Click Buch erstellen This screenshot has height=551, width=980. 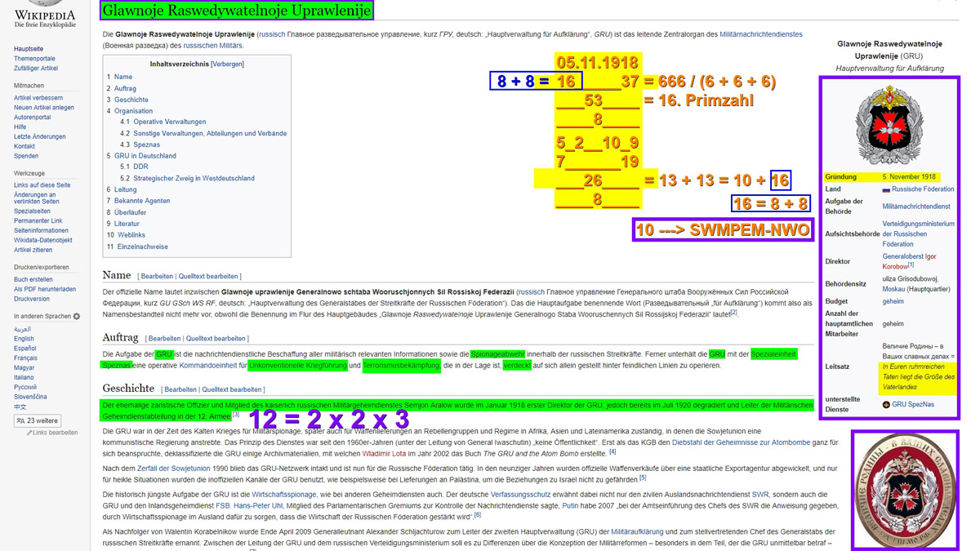click(33, 280)
